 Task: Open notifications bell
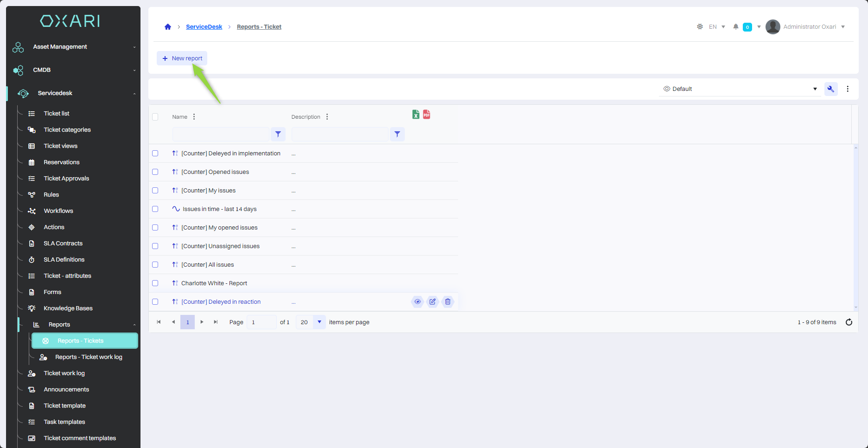[735, 27]
